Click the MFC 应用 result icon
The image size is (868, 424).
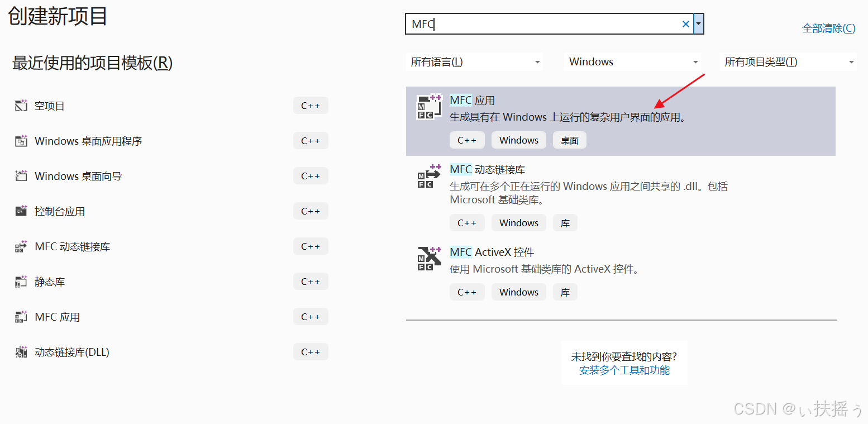[429, 107]
